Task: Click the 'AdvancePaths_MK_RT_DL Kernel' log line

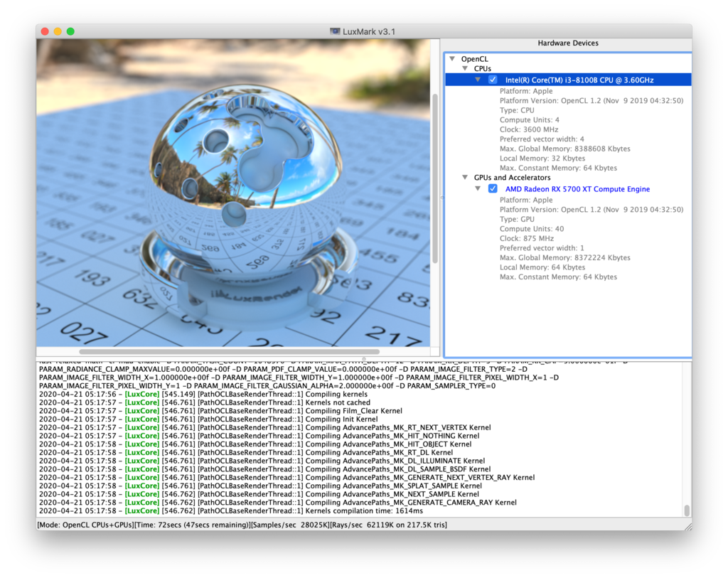Action: (246, 453)
